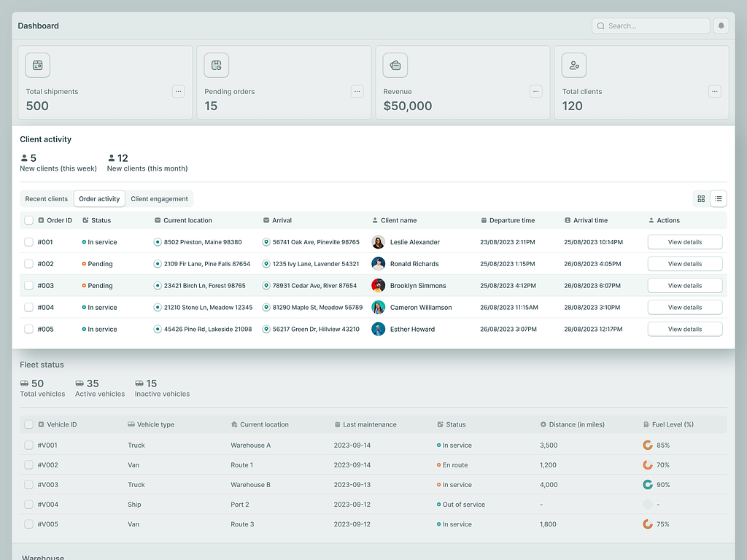Open options menu on Revenue card

click(x=535, y=91)
